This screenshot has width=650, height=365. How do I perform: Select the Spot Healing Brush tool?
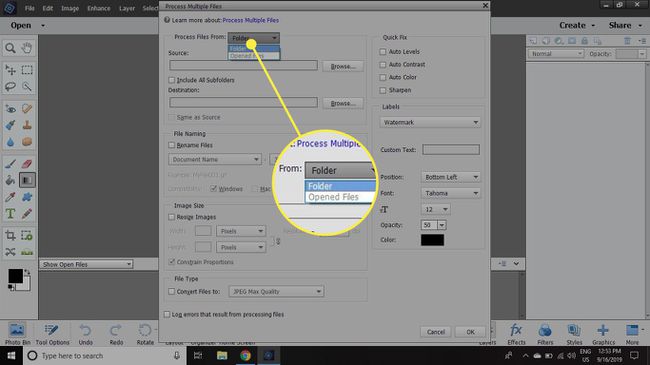(x=27, y=109)
